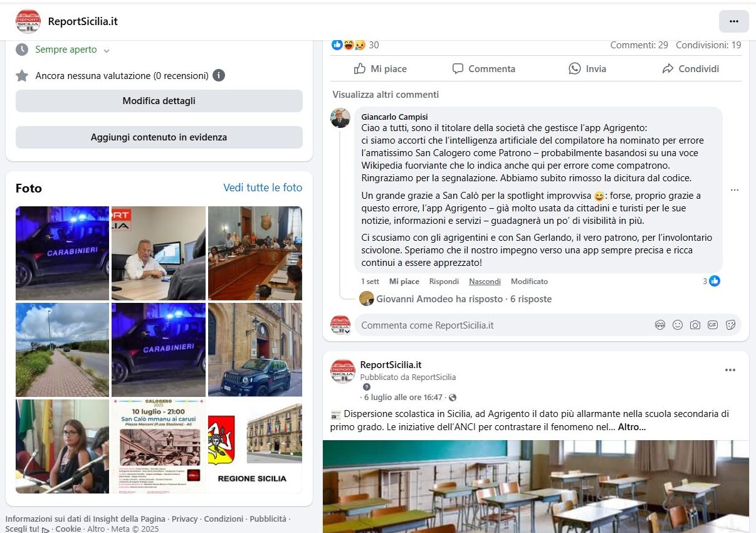
Task: Click reaction icons showing 30 reactions
Action: (x=349, y=45)
